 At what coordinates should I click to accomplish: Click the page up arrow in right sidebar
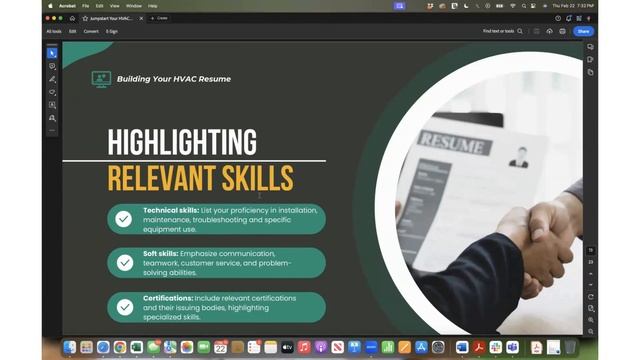591,274
